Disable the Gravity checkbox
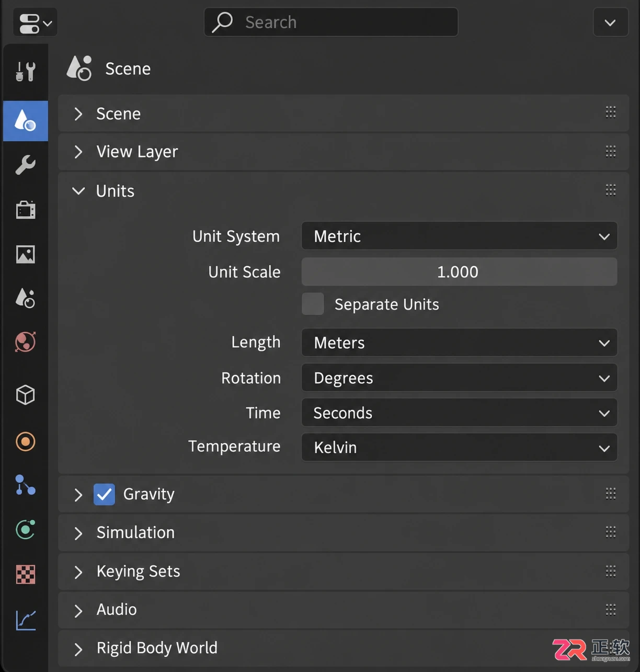This screenshot has width=640, height=672. coord(104,494)
